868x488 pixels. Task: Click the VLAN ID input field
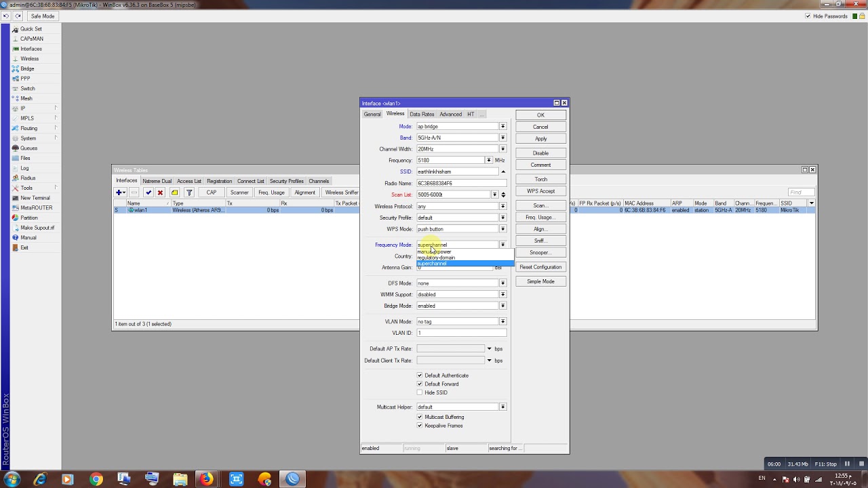(461, 333)
